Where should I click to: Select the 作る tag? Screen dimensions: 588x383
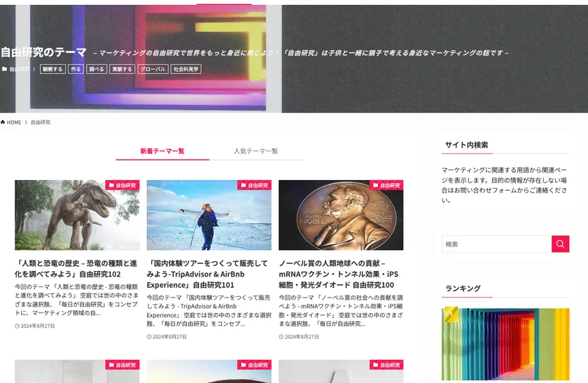coord(76,69)
